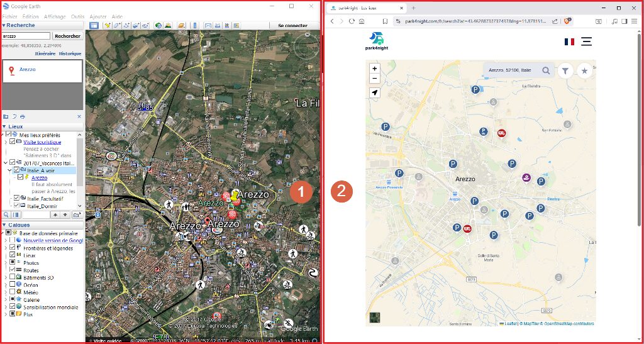Uncheck the Routes layer checkbox

pos(13,270)
